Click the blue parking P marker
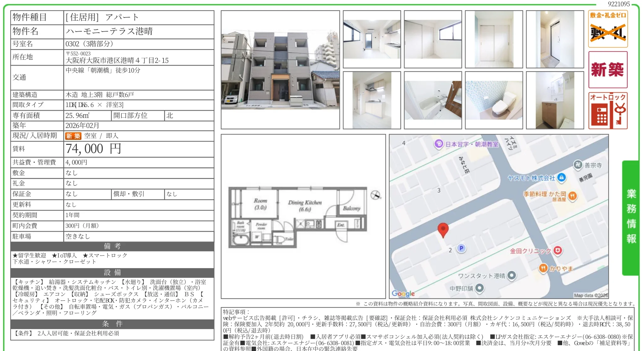This screenshot has width=644, height=351. coord(461,248)
